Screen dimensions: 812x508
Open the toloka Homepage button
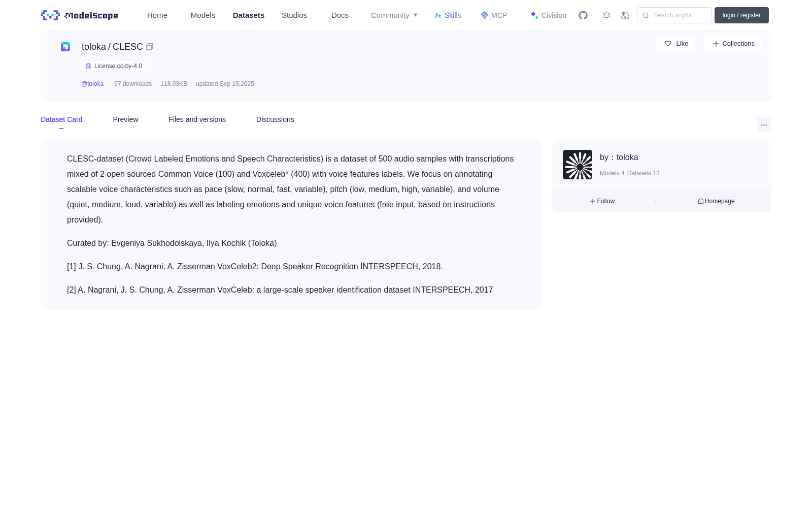click(x=716, y=201)
